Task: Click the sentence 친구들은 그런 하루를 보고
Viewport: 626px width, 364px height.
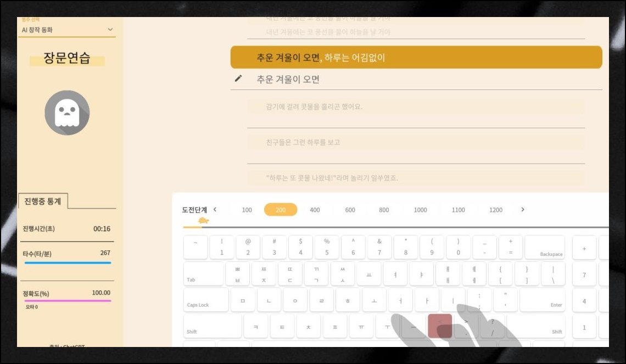Action: tap(303, 142)
